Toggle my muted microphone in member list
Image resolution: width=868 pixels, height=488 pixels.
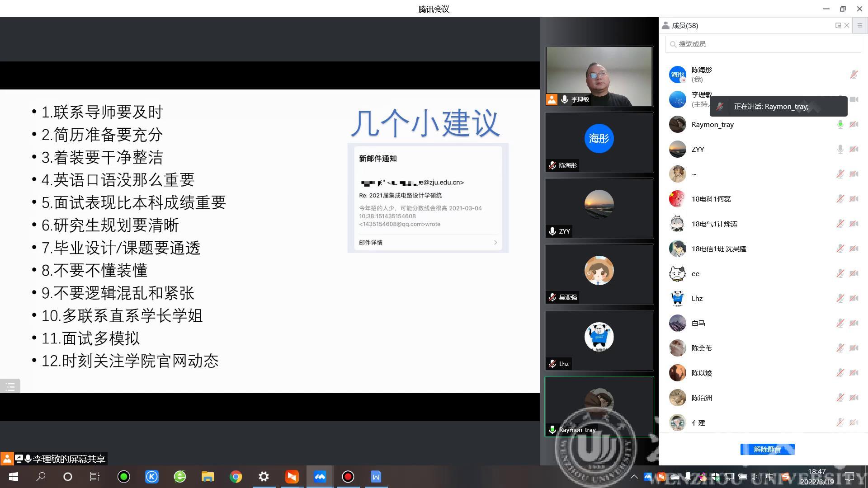click(x=854, y=75)
